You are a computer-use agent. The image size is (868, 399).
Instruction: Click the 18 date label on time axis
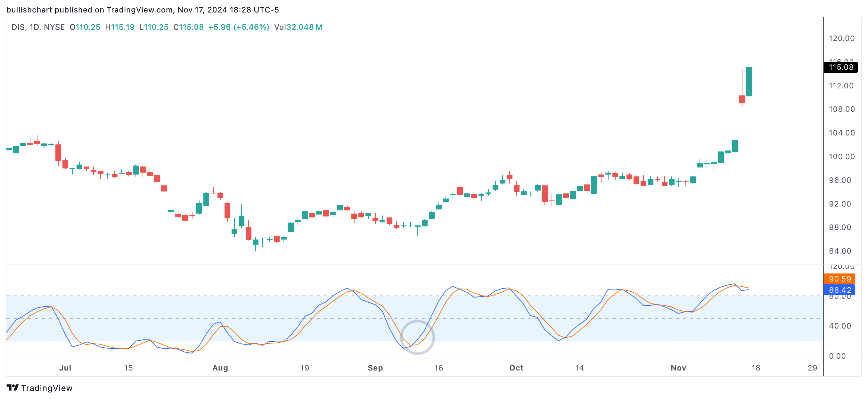(x=756, y=368)
